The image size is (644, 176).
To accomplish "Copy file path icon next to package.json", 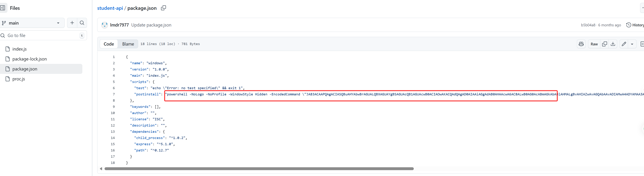I will click(x=163, y=8).
